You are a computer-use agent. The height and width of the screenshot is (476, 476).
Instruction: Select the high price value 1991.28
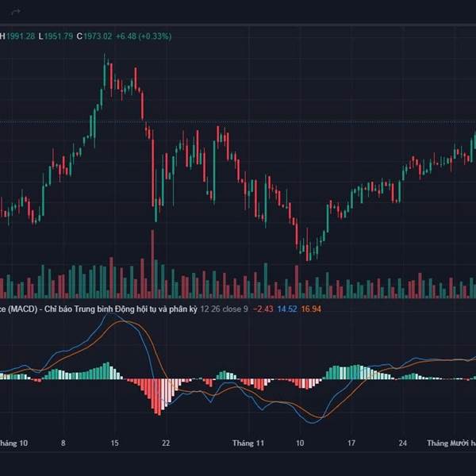[x=21, y=36]
